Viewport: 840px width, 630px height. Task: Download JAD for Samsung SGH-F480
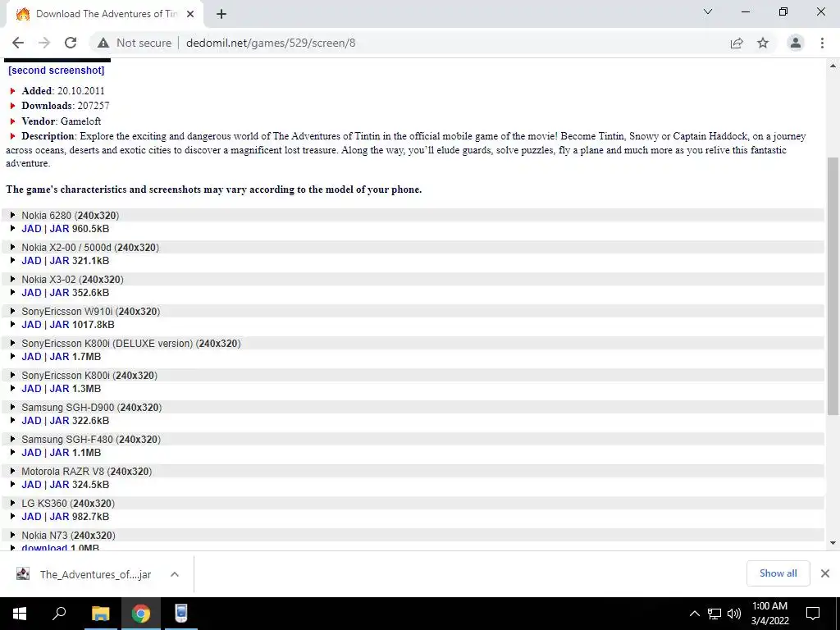tap(32, 453)
